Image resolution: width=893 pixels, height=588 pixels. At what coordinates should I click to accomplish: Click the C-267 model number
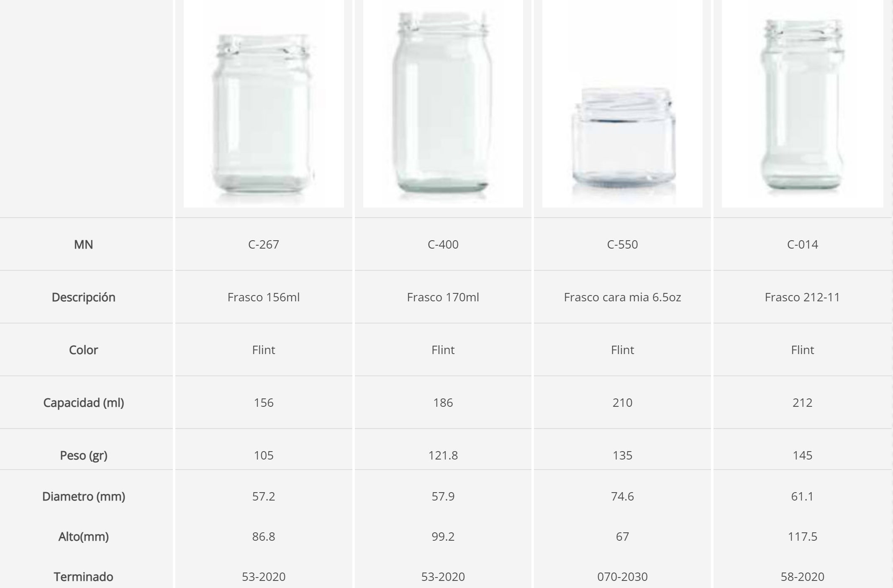tap(264, 244)
